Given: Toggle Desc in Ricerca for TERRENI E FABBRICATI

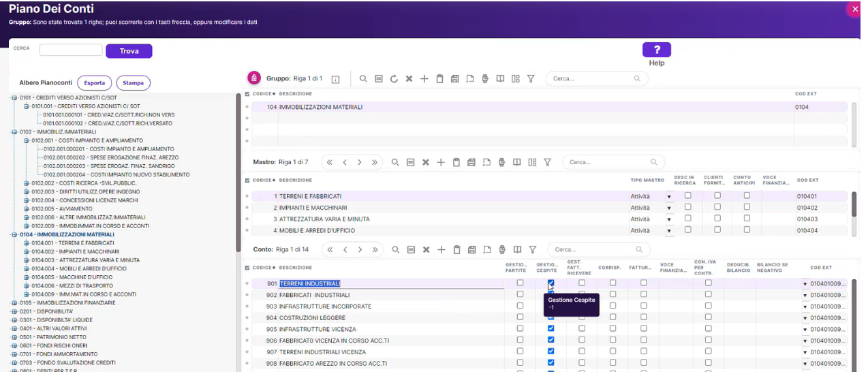Looking at the screenshot, I should point(687,195).
